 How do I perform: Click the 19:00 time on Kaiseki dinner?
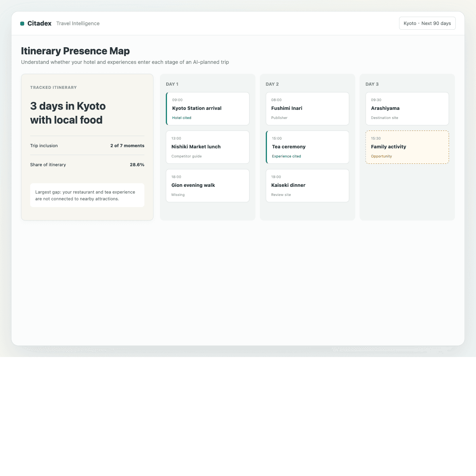point(276,177)
